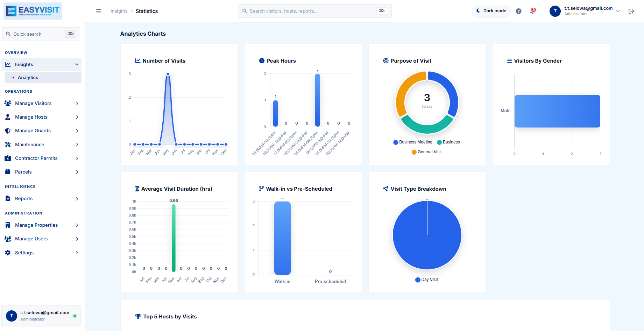The height and width of the screenshot is (331, 644).
Task: Expand the Manage Hosts chevron
Action: coord(77,117)
